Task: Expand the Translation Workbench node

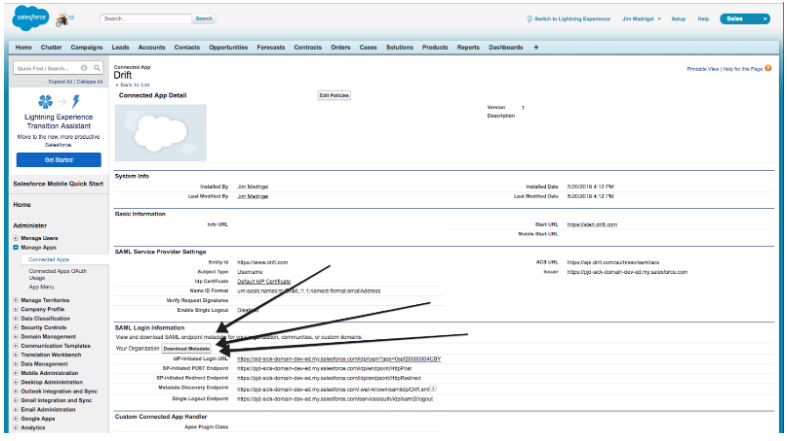Action: tap(16, 355)
